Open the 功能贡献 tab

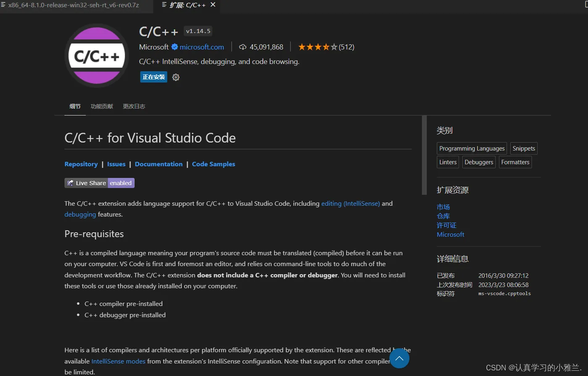tap(102, 106)
